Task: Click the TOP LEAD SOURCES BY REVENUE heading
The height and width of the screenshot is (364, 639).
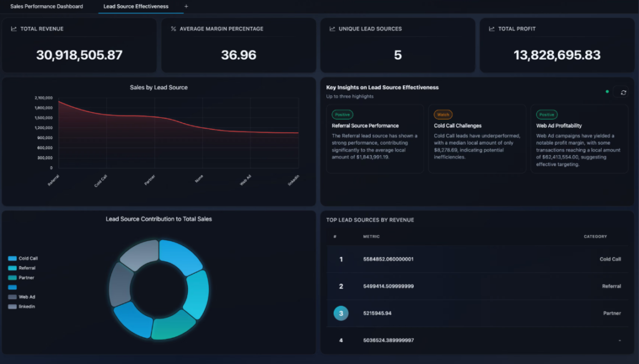Action: point(370,220)
